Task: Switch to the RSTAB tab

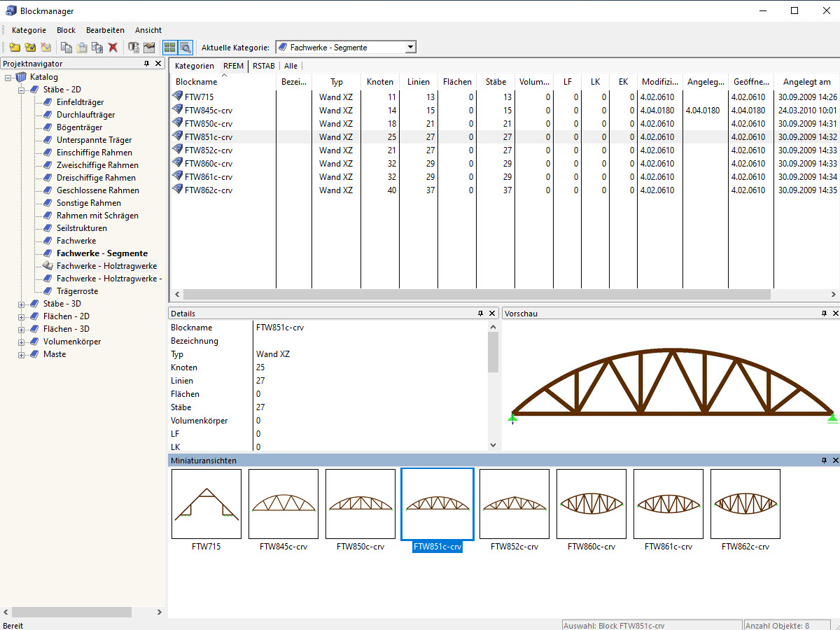Action: (263, 66)
